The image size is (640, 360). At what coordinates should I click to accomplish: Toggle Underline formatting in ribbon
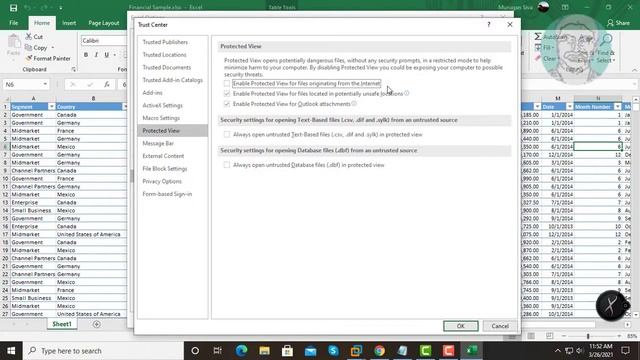click(x=106, y=55)
